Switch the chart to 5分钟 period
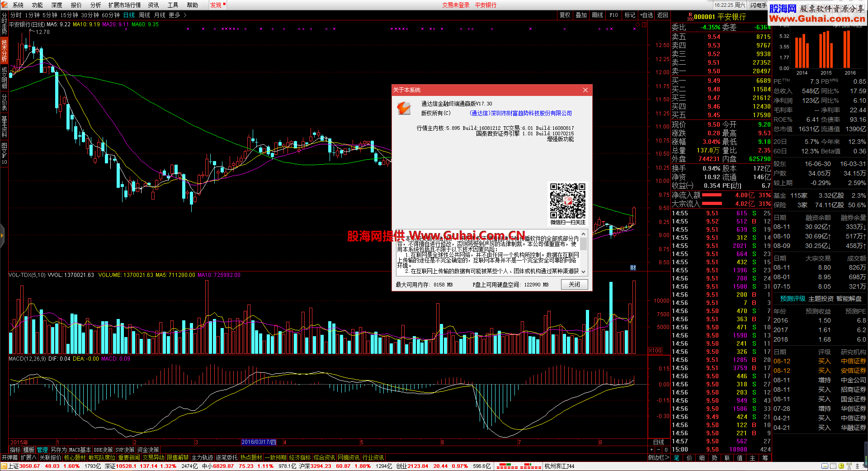The height and width of the screenshot is (471, 868). pos(50,15)
